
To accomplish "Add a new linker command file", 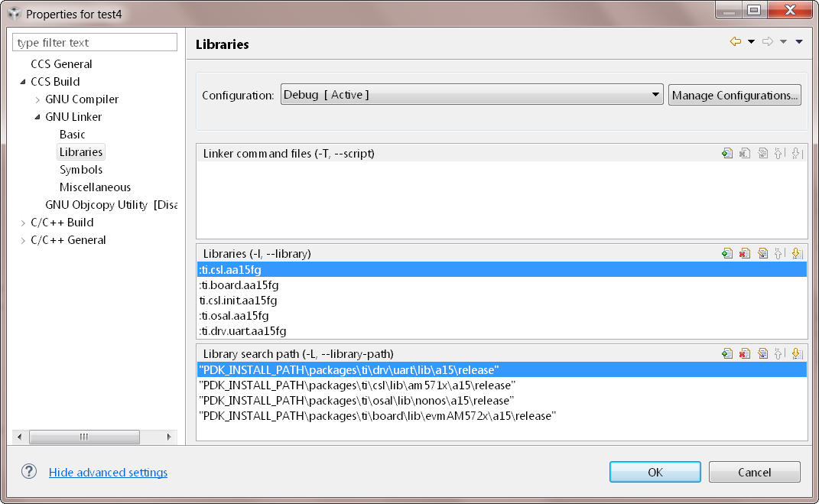I will [726, 153].
